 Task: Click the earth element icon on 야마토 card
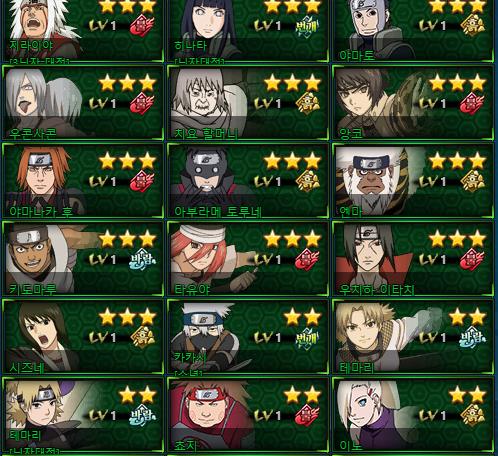click(472, 25)
